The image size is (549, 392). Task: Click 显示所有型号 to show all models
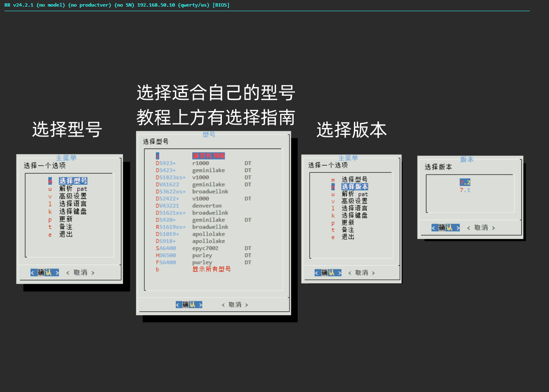coord(211,269)
